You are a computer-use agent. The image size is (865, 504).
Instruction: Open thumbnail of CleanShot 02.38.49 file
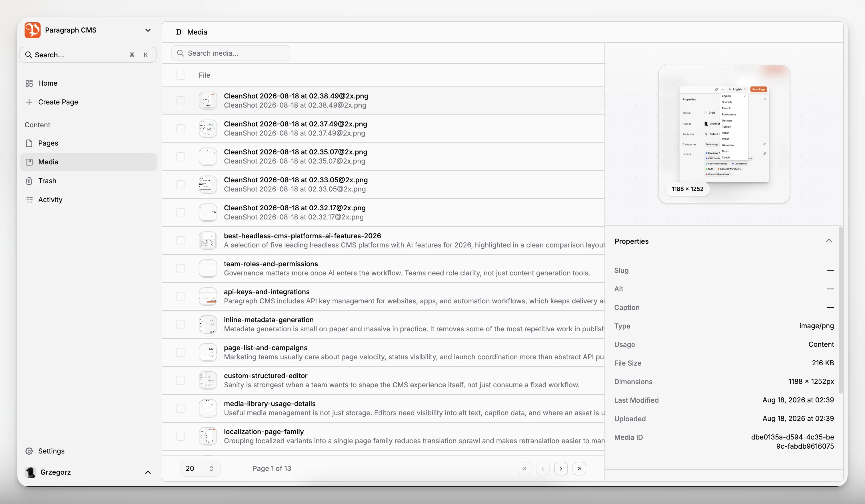click(x=208, y=101)
